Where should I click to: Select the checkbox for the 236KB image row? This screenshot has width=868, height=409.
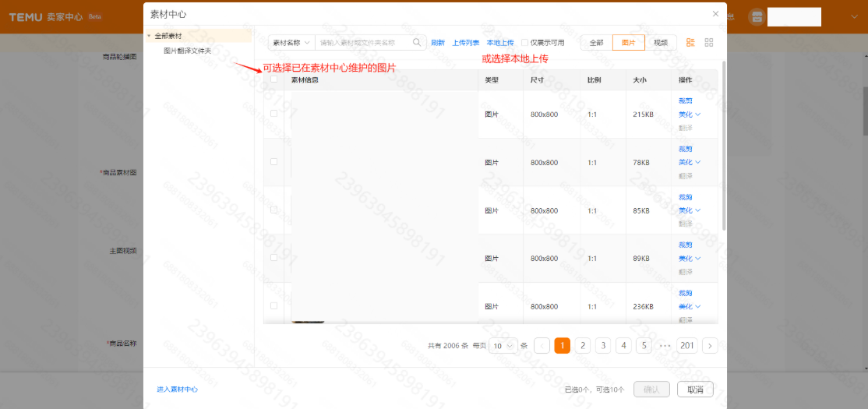pyautogui.click(x=273, y=305)
